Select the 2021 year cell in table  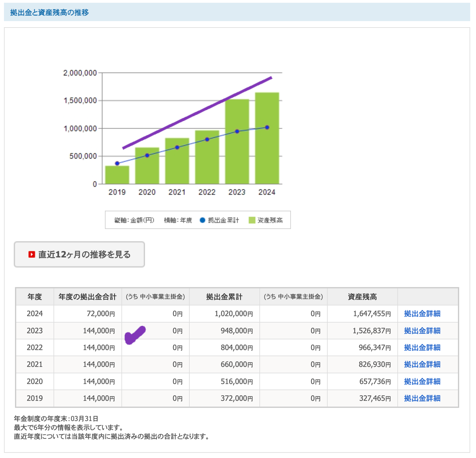click(x=35, y=364)
